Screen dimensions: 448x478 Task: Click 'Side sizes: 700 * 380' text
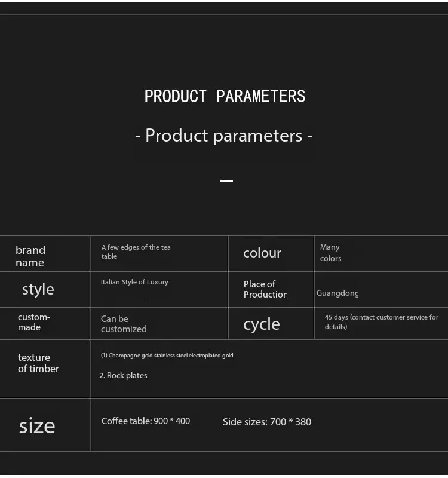point(267,422)
